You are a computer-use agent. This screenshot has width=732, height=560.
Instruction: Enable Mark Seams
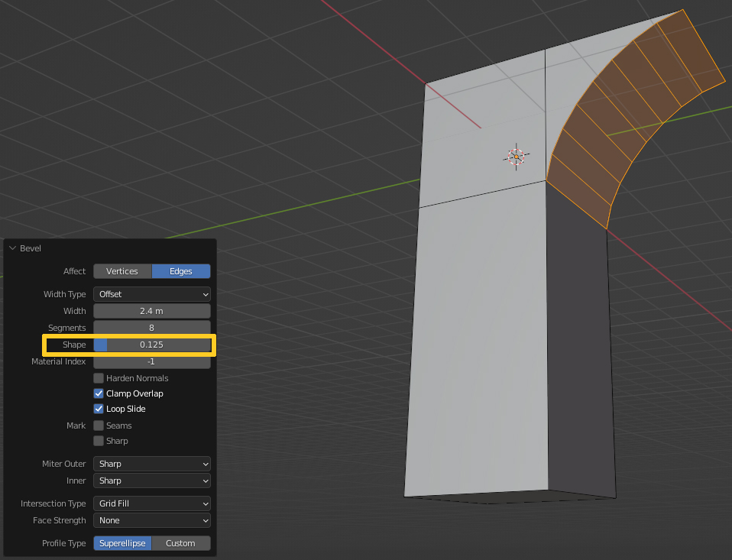click(98, 425)
